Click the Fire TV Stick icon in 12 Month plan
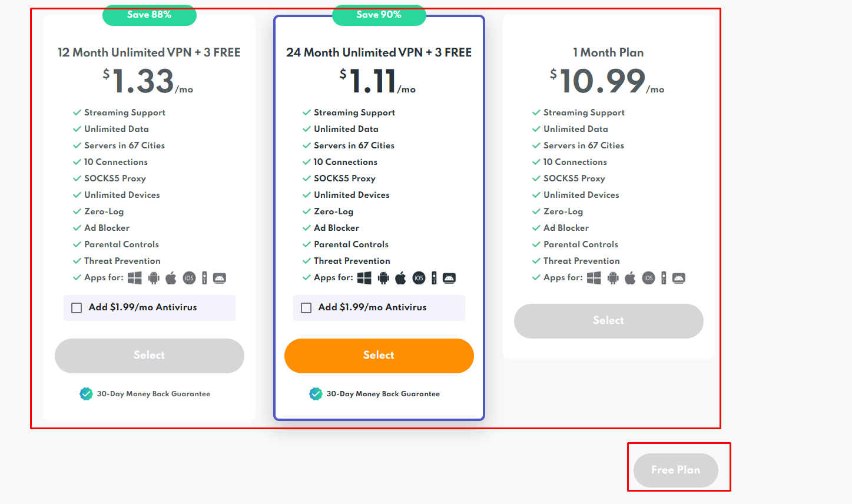The width and height of the screenshot is (852, 504). tap(204, 277)
